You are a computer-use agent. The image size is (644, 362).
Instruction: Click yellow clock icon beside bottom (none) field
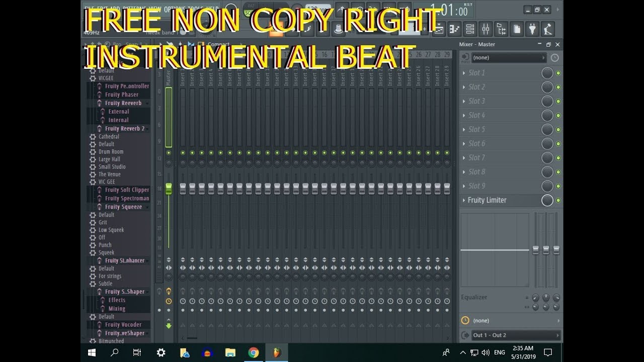[x=465, y=320]
